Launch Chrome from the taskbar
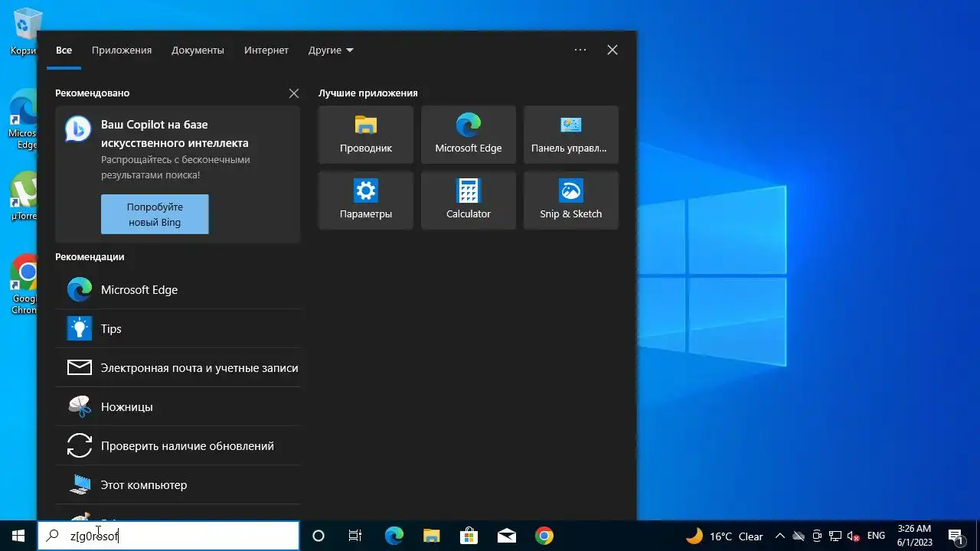Viewport: 980px width, 551px height. coord(544,536)
